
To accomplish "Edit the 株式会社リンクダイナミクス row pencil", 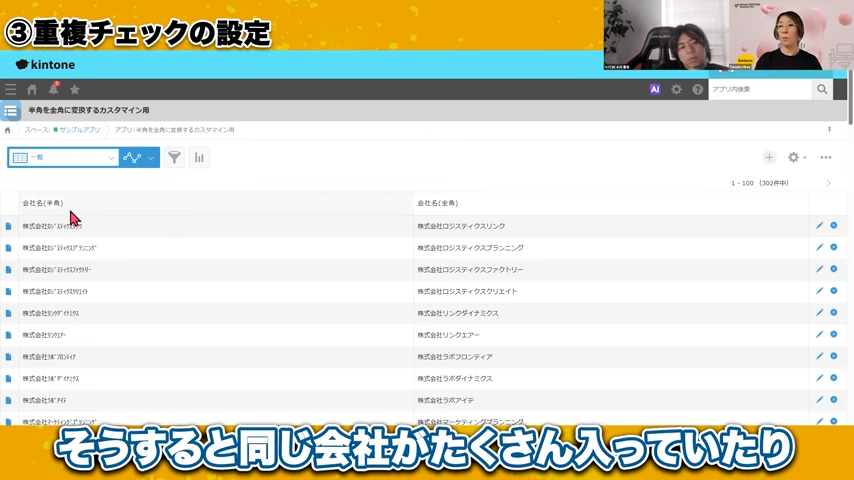I will click(820, 313).
